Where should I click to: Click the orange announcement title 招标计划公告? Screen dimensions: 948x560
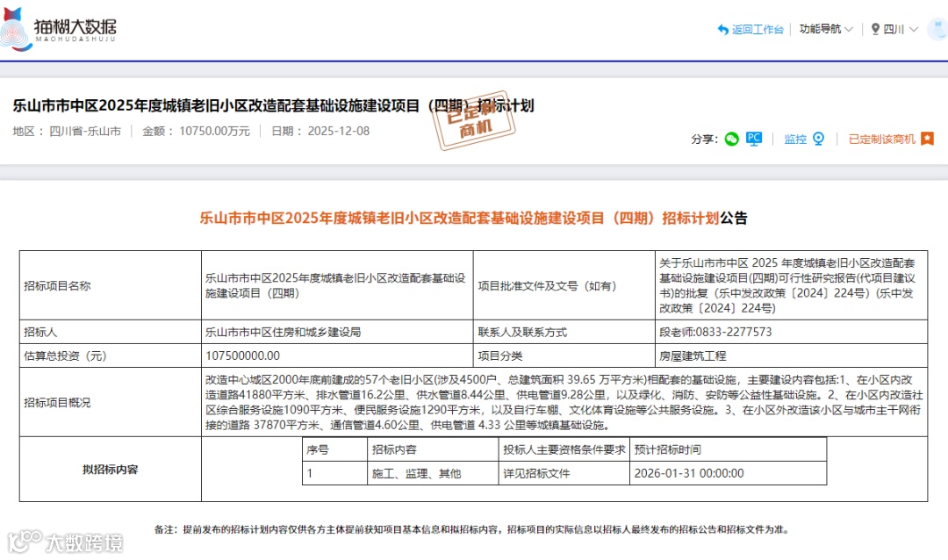(473, 218)
